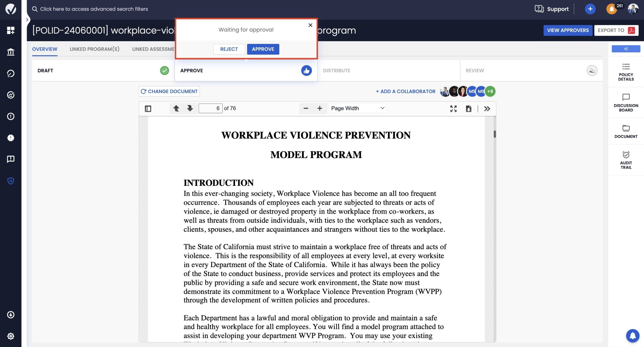
Task: Click the PDF vertical scrollbar thumb
Action: [x=495, y=134]
